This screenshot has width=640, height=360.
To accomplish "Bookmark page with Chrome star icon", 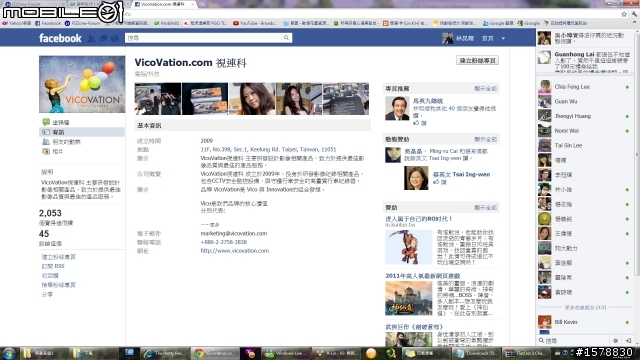I will point(624,14).
